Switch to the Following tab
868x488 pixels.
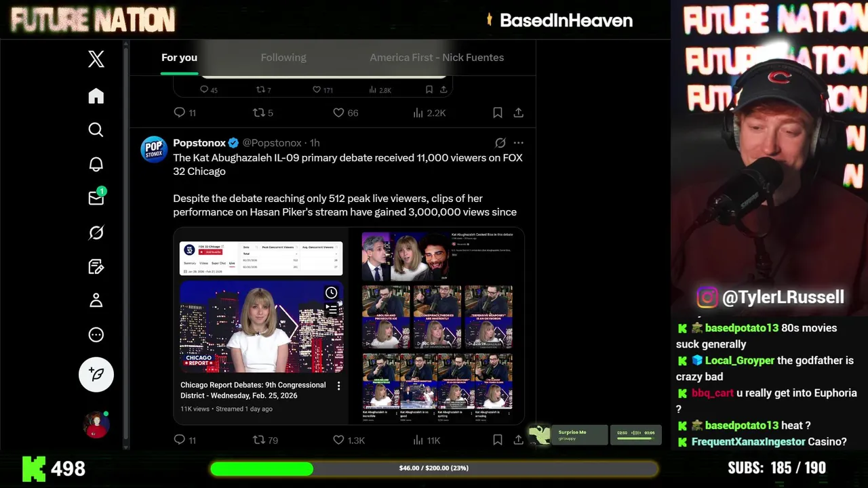(x=283, y=58)
